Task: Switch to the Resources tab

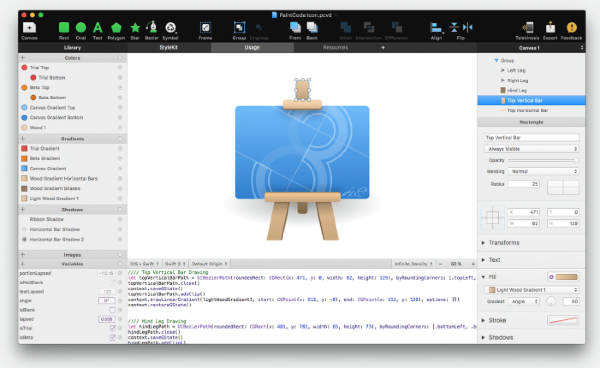Action: pos(335,47)
